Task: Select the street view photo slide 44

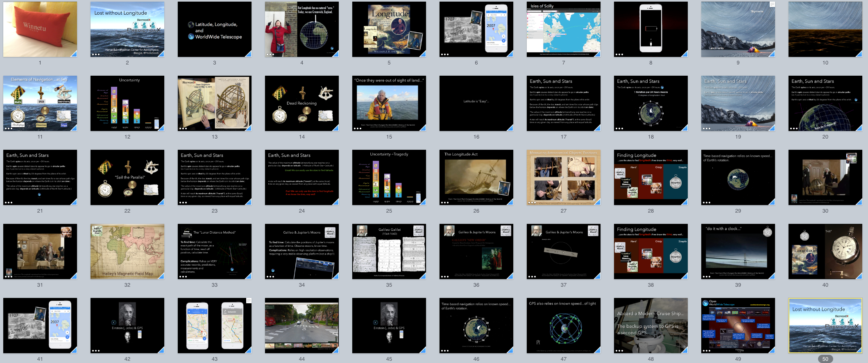Action: click(301, 325)
